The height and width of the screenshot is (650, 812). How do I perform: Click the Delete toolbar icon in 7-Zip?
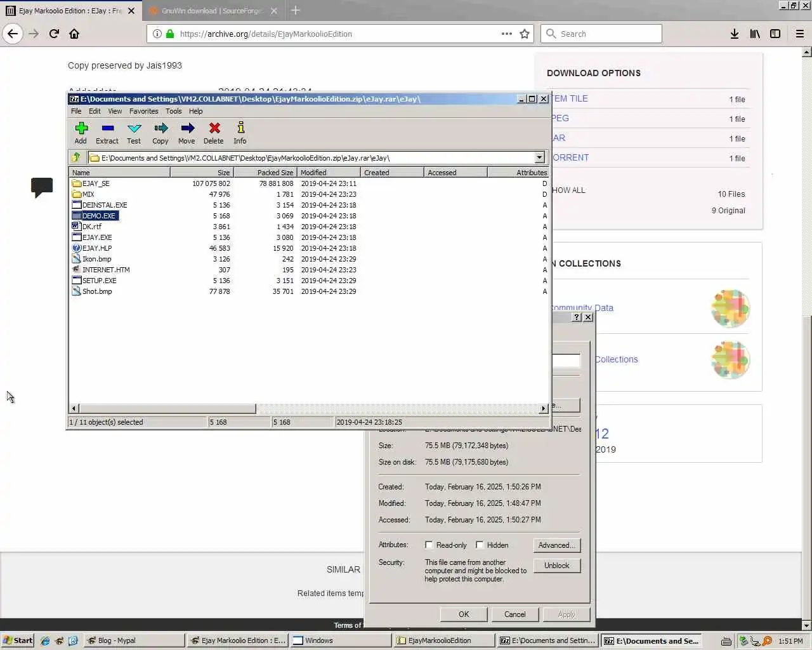point(214,133)
